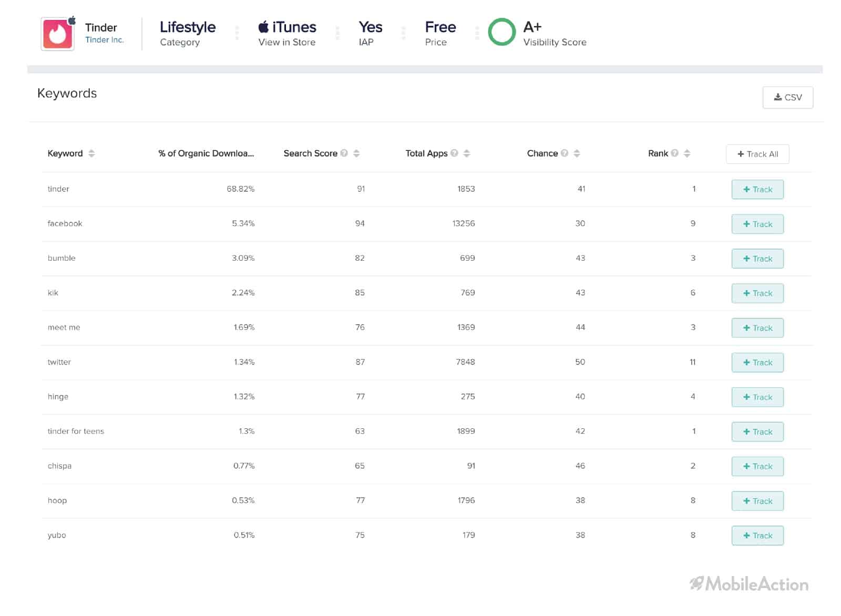
Task: Click the 1899 total apps value
Action: (x=466, y=431)
